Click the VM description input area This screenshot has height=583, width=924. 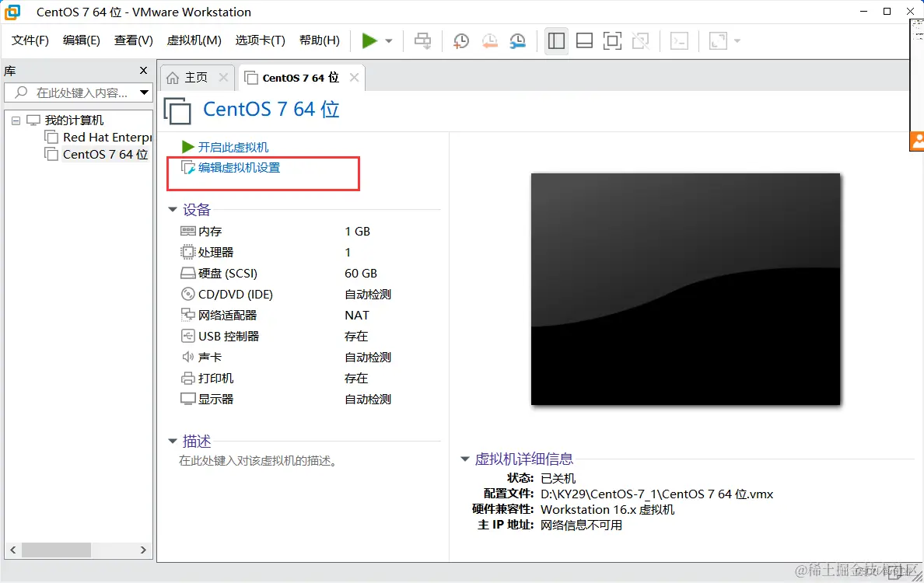coord(258,460)
